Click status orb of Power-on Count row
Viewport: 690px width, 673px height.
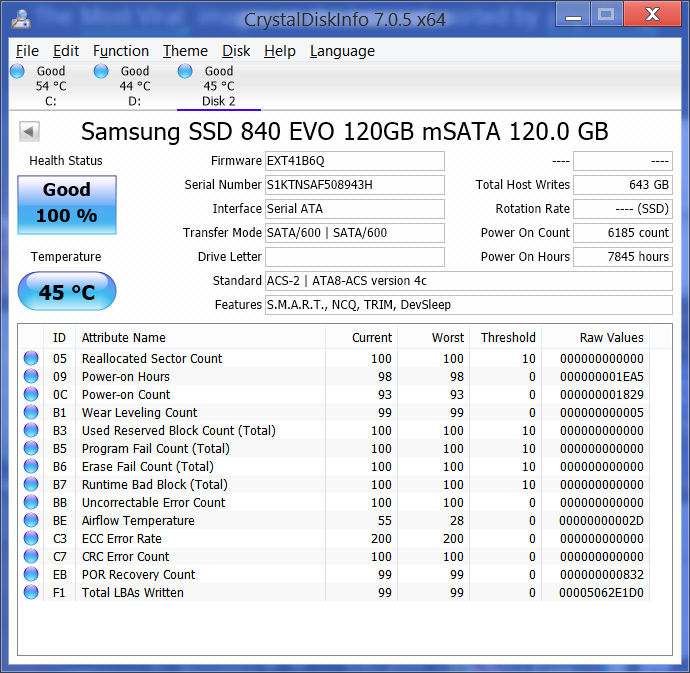tap(31, 394)
